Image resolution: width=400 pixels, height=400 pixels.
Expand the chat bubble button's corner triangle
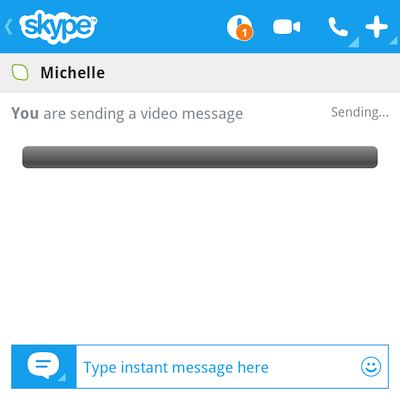tap(62, 377)
